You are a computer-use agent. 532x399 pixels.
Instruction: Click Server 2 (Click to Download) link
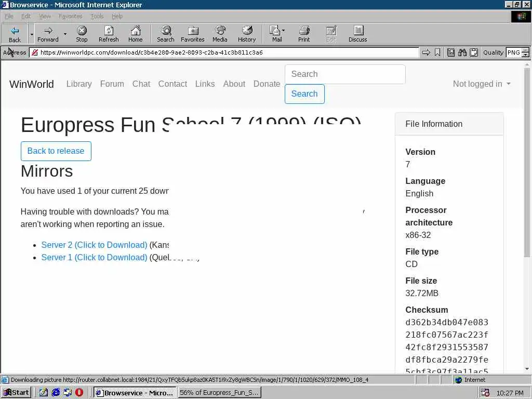coord(94,245)
